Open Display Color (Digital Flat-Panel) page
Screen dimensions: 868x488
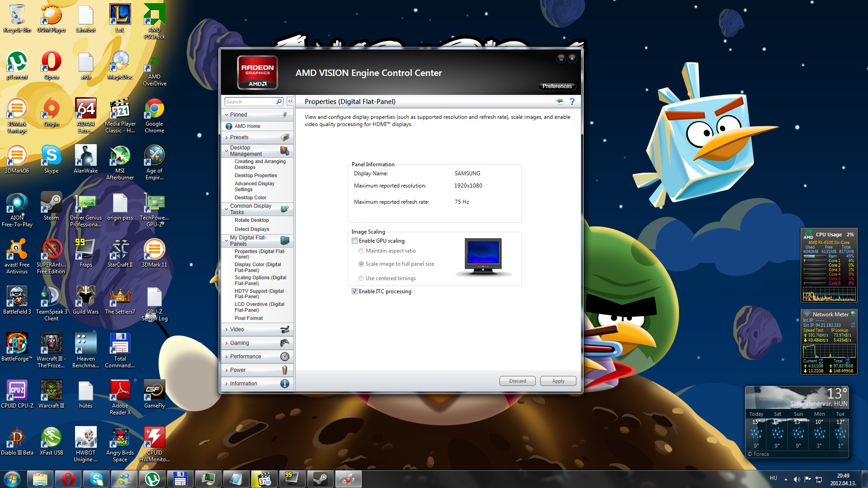(258, 267)
